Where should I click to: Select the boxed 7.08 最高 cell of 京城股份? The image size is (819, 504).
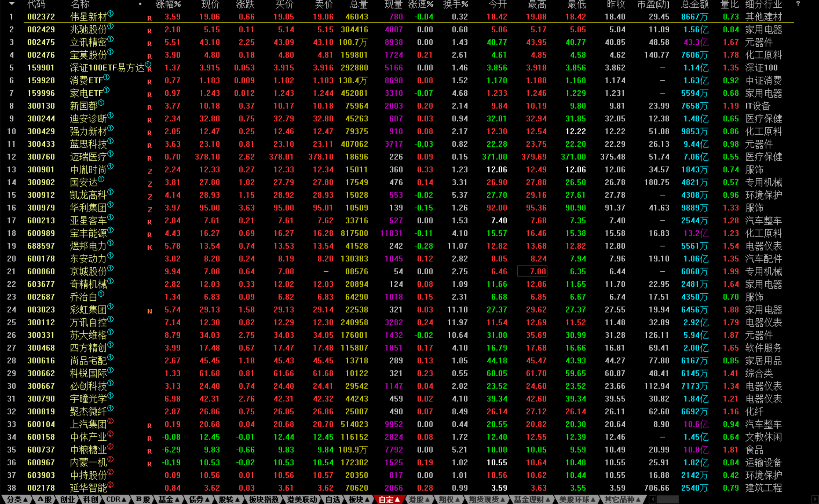click(532, 271)
